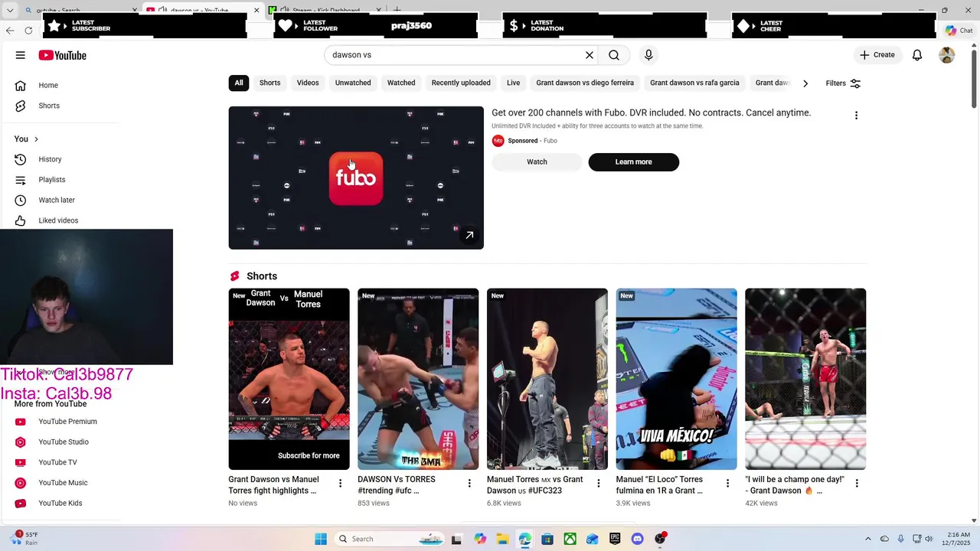This screenshot has width=980, height=551.
Task: Click the Learn more button
Action: (633, 162)
